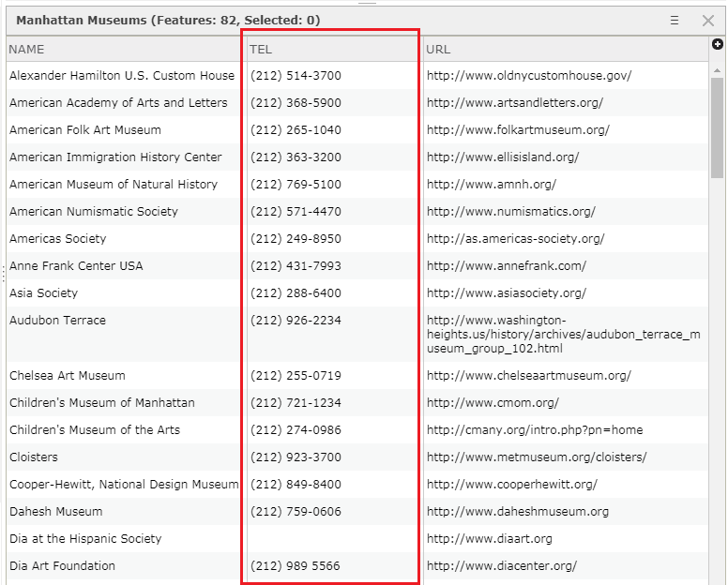
Task: Open the table options menu icon
Action: click(675, 20)
